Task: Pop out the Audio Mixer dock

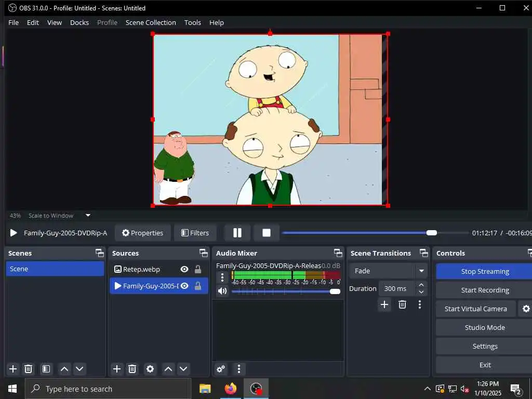Action: point(338,253)
